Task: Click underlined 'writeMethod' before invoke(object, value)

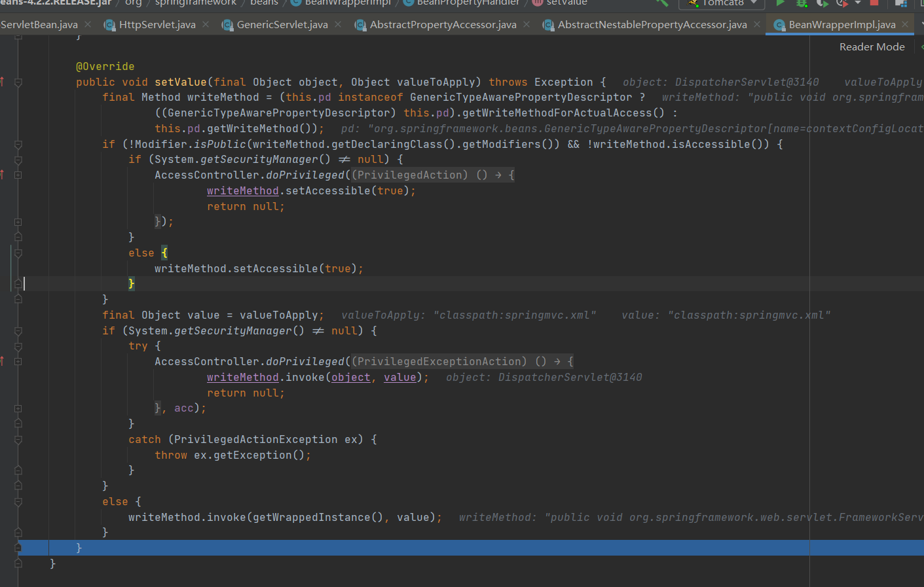Action: pos(243,378)
